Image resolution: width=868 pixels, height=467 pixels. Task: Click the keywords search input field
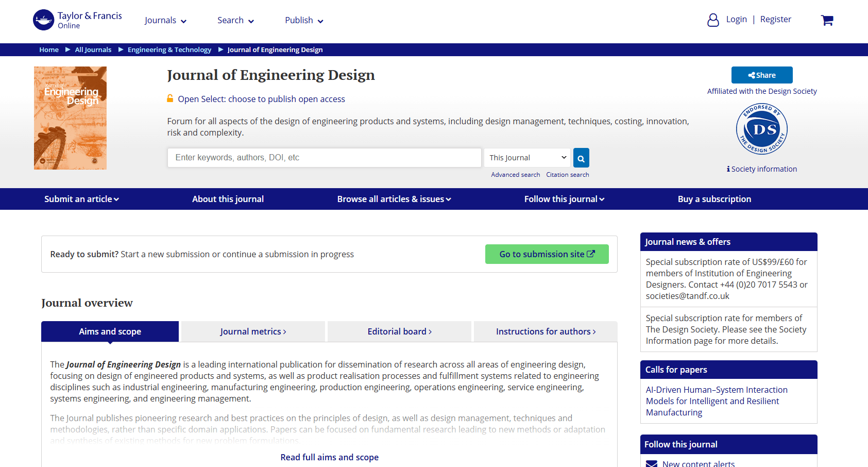coord(325,158)
